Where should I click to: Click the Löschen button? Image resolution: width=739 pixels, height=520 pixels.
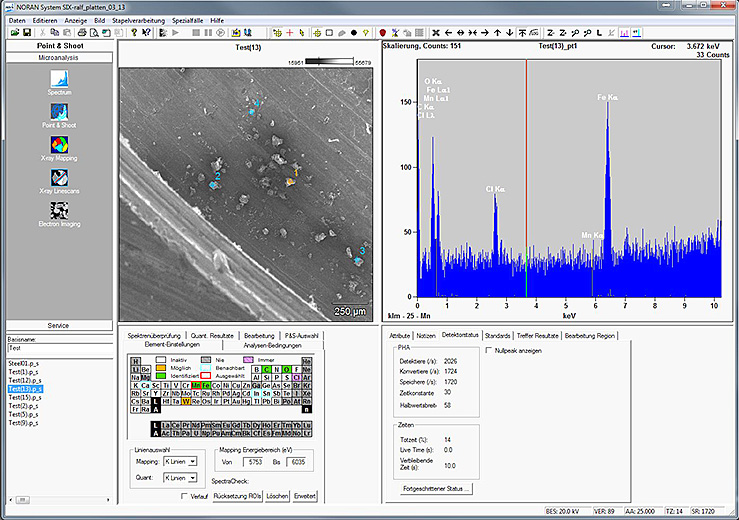click(277, 496)
